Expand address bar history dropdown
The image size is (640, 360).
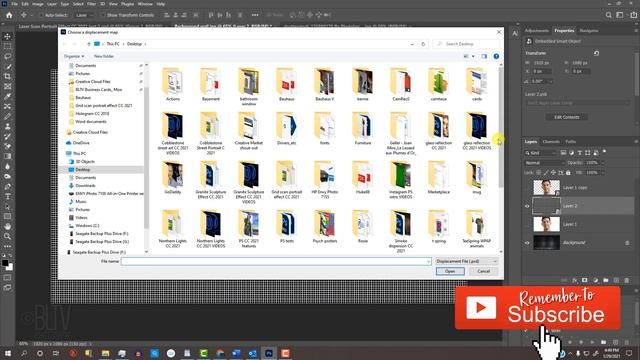[412, 44]
